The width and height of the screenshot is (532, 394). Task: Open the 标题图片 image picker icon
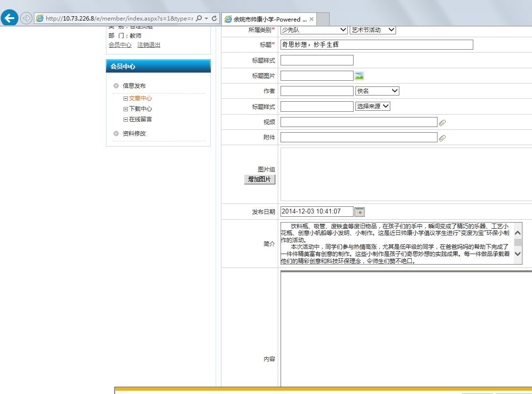click(x=359, y=75)
